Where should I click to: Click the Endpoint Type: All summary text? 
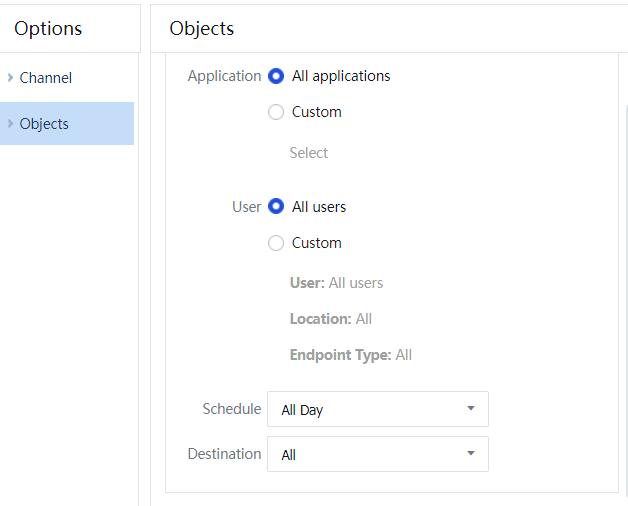click(x=350, y=355)
